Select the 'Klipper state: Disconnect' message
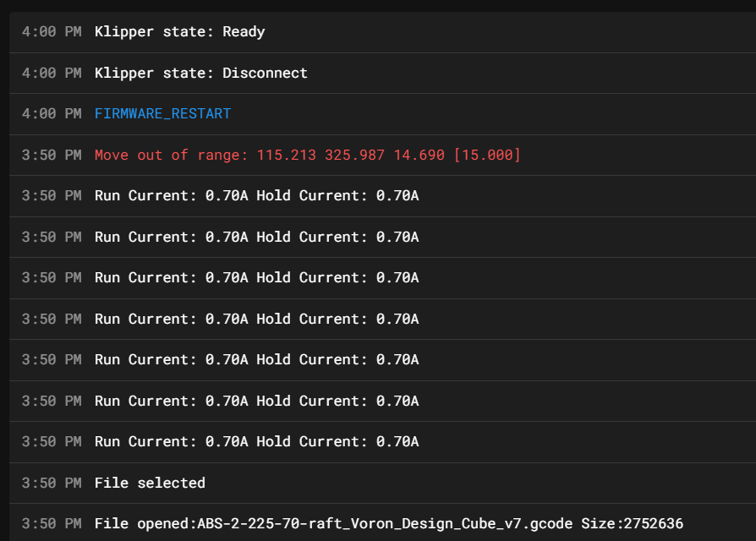 (x=200, y=73)
